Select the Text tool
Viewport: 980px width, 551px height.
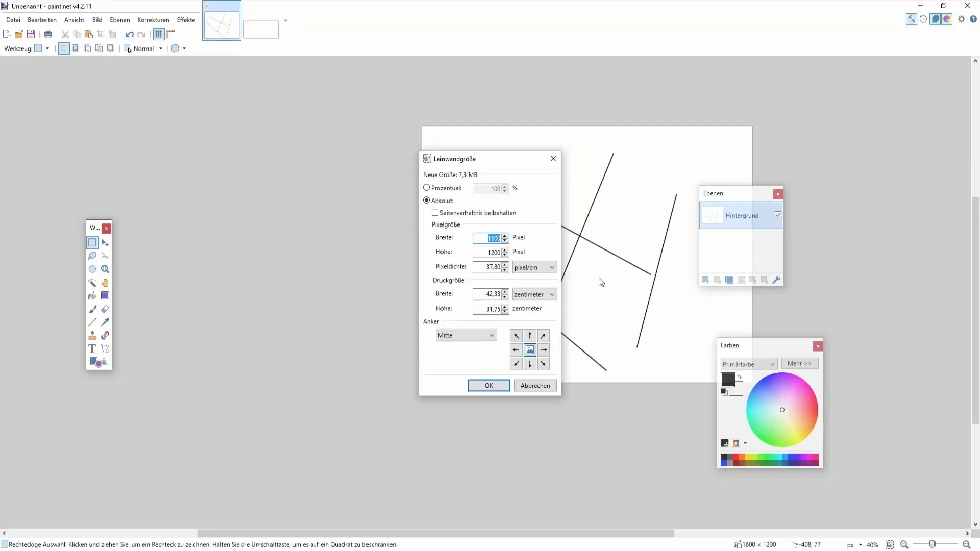pyautogui.click(x=92, y=349)
